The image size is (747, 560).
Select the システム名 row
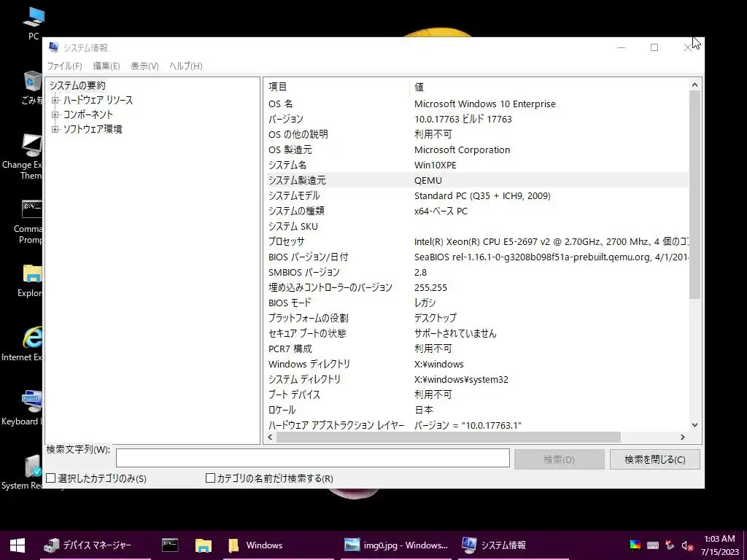coord(476,166)
